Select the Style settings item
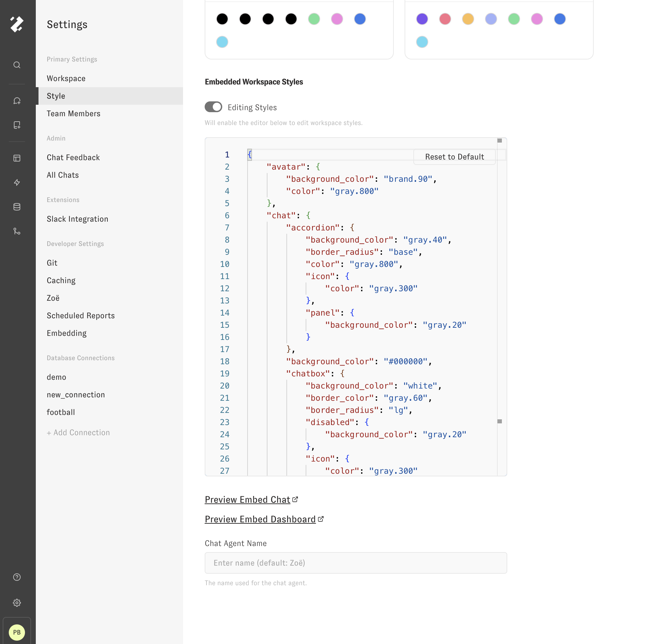 tap(109, 96)
